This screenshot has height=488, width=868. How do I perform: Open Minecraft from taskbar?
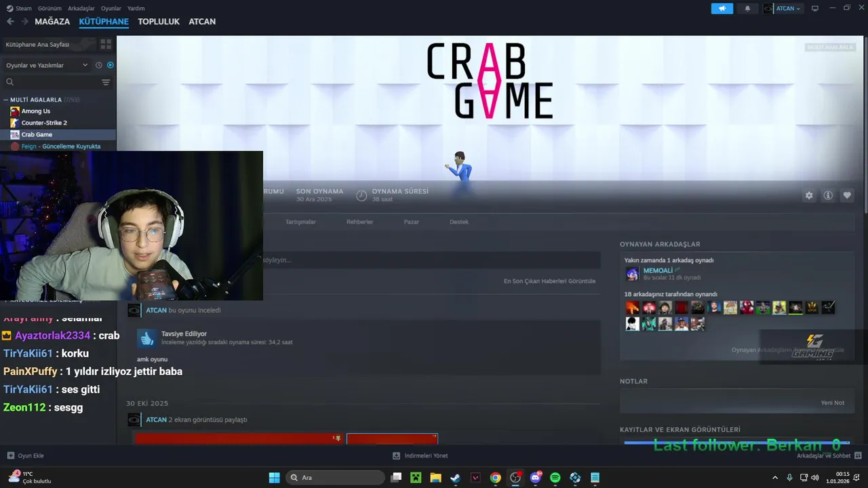pos(416,478)
